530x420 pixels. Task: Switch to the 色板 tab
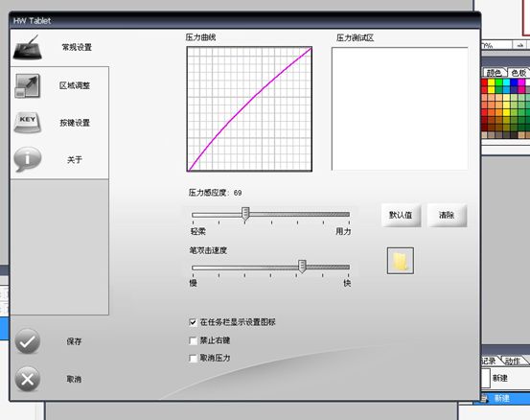coord(518,73)
